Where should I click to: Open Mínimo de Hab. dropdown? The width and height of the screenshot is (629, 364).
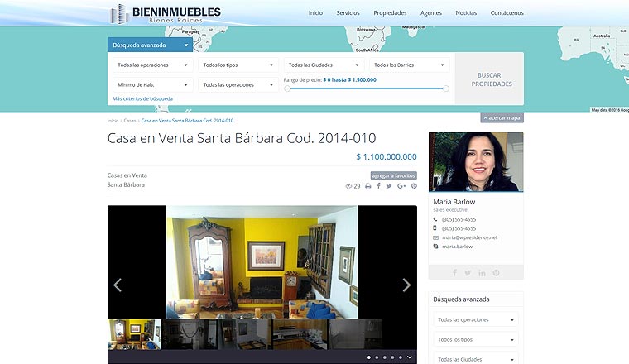point(153,85)
